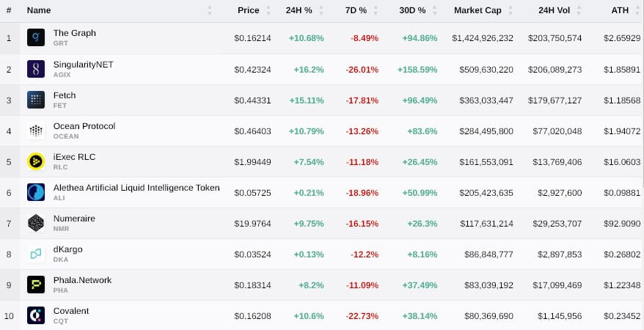Click the Covalent CQT logo icon
The width and height of the screenshot is (644, 330).
(x=36, y=315)
